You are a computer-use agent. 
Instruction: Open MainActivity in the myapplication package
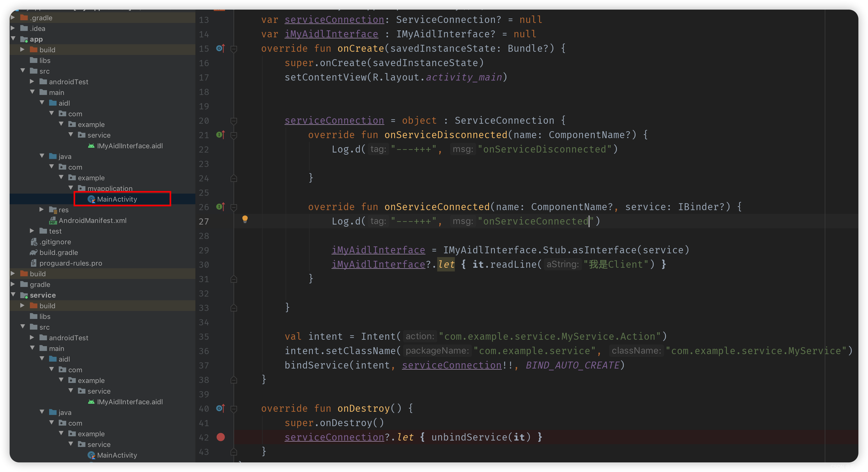pos(117,199)
